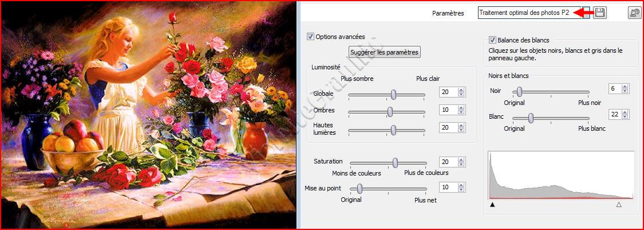Click the Globale brightness slider handle
Image resolution: width=644 pixels, height=230 pixels.
393,94
